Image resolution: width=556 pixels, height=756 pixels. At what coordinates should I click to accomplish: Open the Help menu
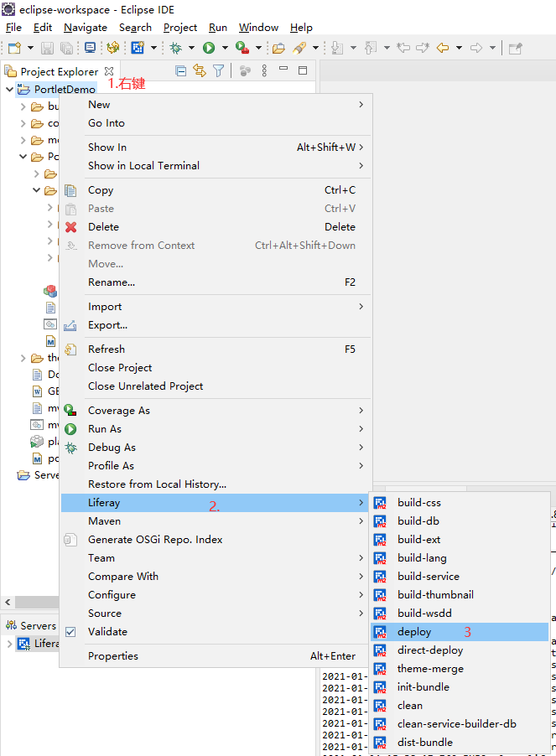[301, 28]
